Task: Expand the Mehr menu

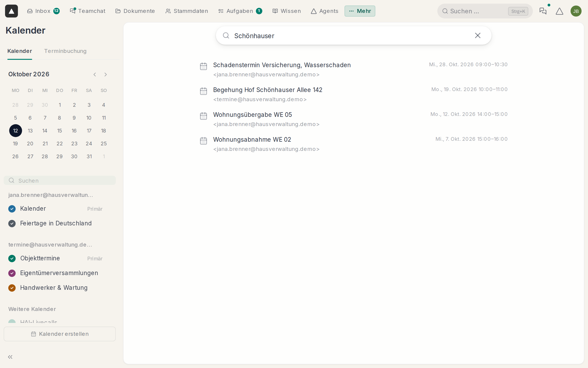Action: [x=360, y=11]
